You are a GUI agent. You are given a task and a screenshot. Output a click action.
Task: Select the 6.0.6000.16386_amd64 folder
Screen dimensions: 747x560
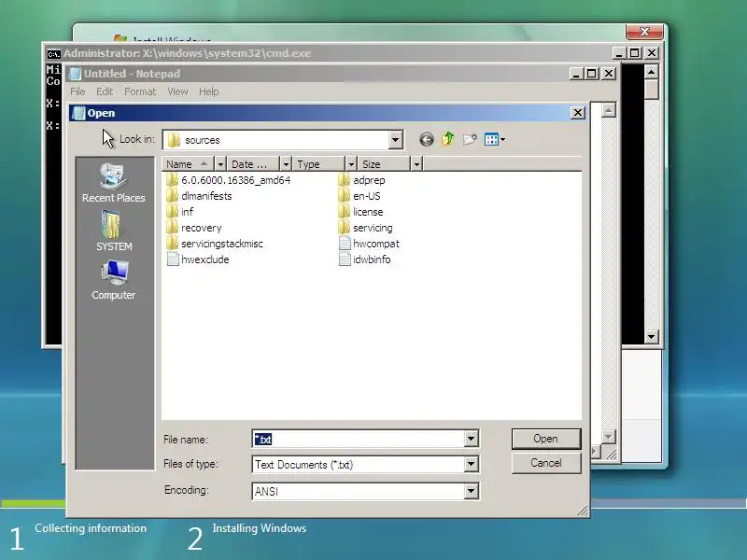pos(229,180)
